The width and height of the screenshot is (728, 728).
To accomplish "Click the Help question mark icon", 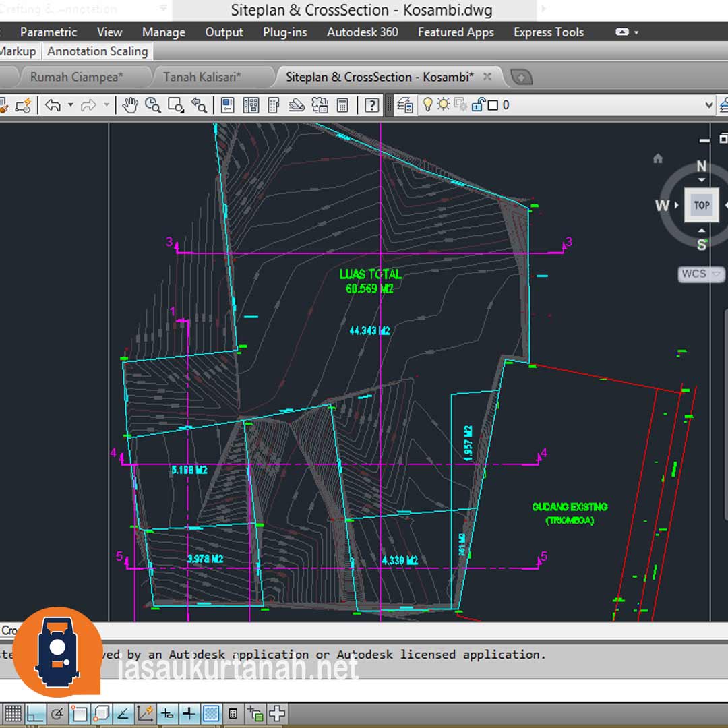I will [371, 105].
